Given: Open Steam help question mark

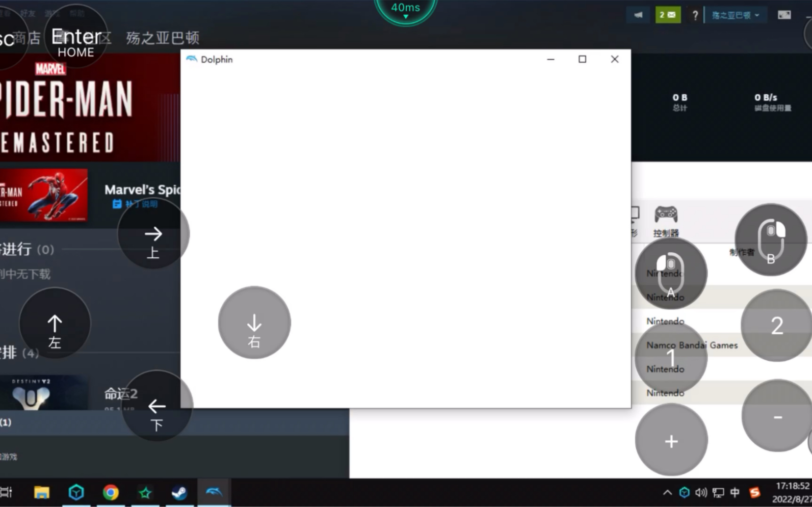Looking at the screenshot, I should click(695, 15).
